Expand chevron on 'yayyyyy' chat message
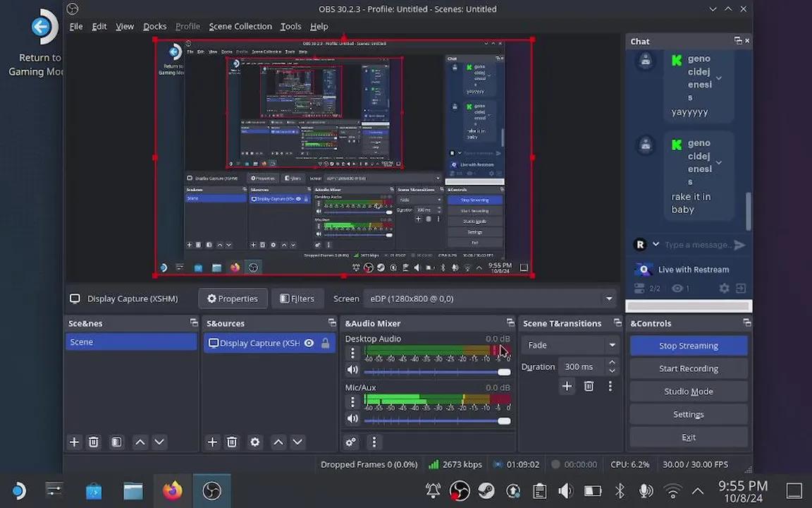Viewport: 812px width, 508px height. tap(719, 78)
